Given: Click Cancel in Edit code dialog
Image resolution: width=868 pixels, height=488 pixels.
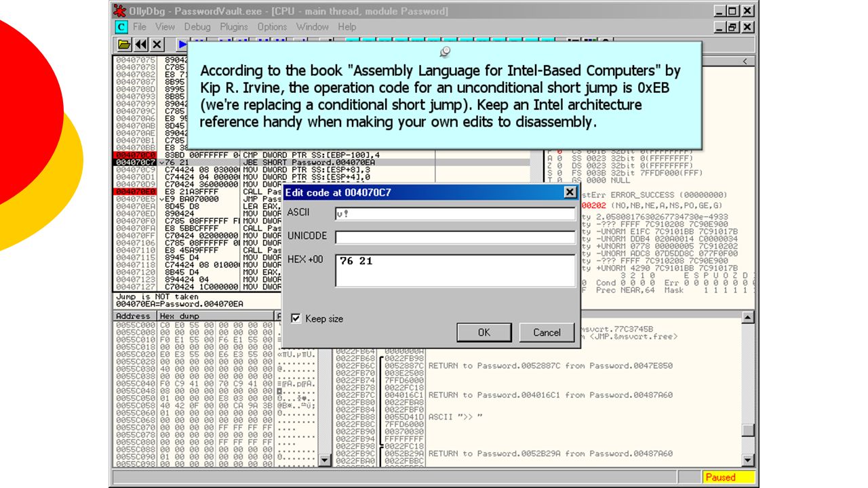Looking at the screenshot, I should click(x=547, y=332).
